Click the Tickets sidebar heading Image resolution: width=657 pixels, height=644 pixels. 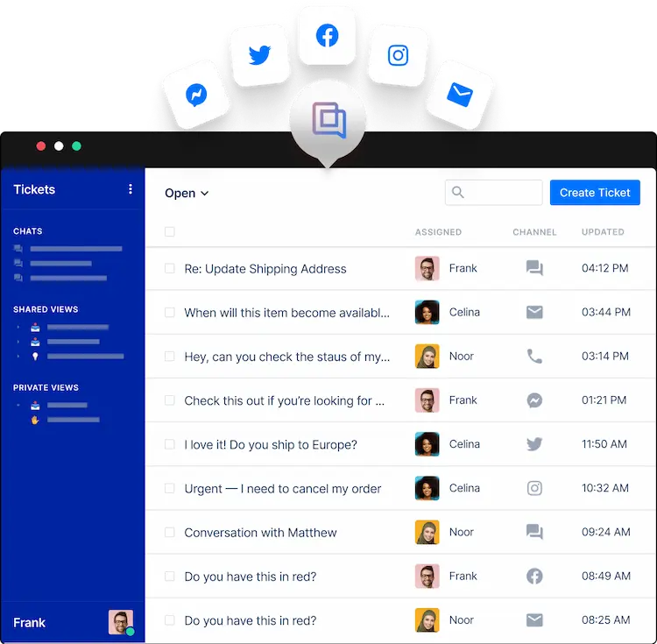pos(34,189)
